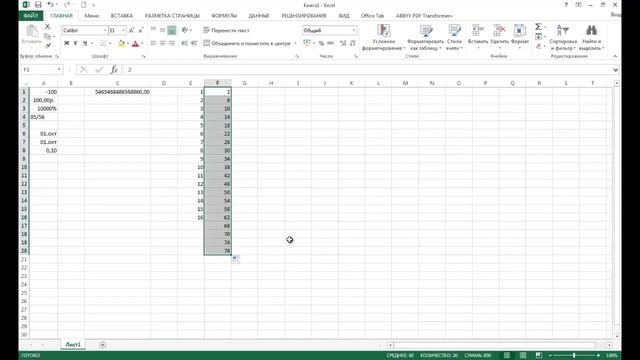Toggle Перенести текст wrap text
This screenshot has width=640, height=360.
point(226,30)
